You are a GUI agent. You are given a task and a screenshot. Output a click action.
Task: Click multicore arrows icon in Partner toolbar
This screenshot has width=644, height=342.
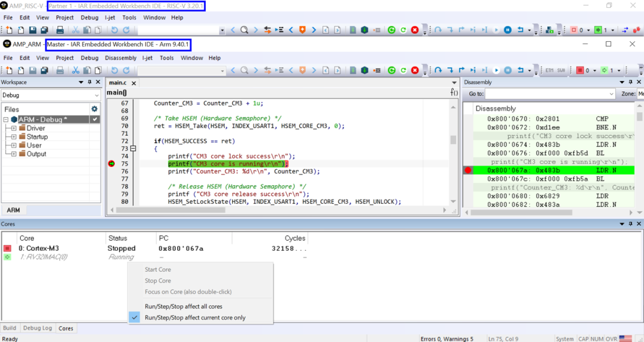point(625,30)
